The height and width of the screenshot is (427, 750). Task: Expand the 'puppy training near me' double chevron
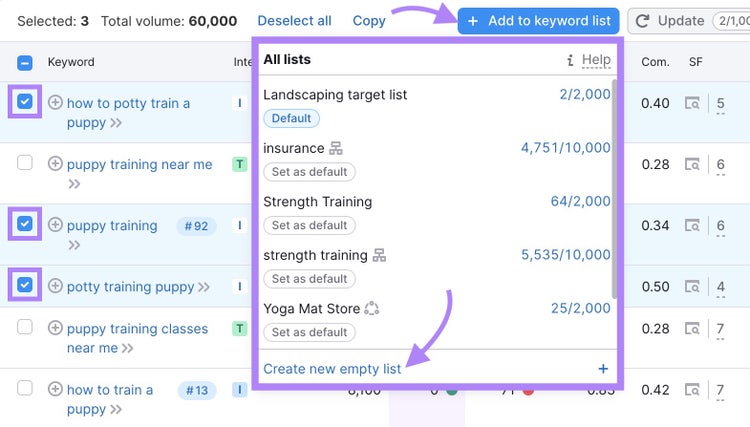pyautogui.click(x=74, y=184)
